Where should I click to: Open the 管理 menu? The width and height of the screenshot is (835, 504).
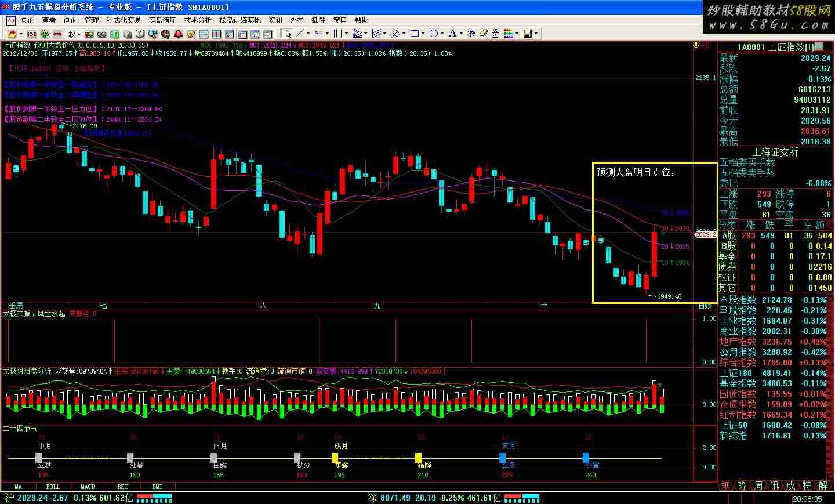[92, 20]
